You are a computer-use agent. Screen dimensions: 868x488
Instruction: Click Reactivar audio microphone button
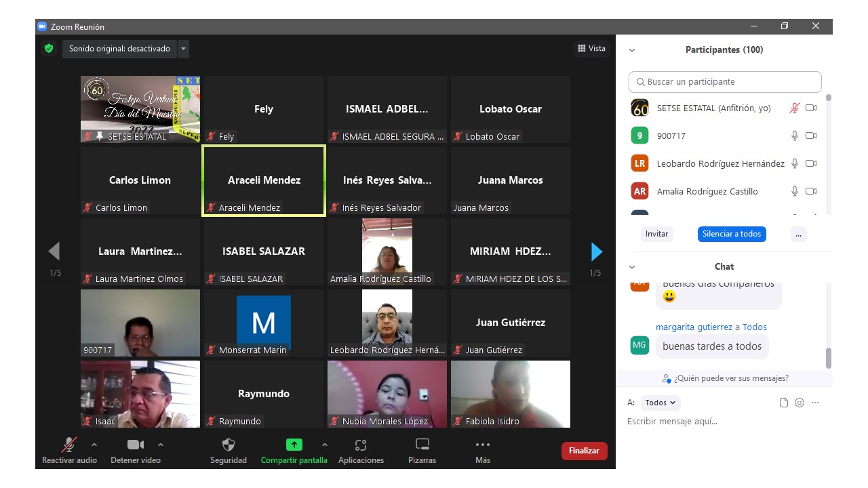click(x=69, y=451)
